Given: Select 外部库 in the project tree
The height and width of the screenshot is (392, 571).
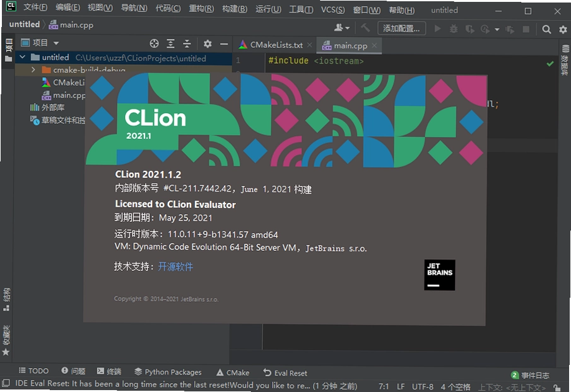Looking at the screenshot, I should tap(47, 107).
